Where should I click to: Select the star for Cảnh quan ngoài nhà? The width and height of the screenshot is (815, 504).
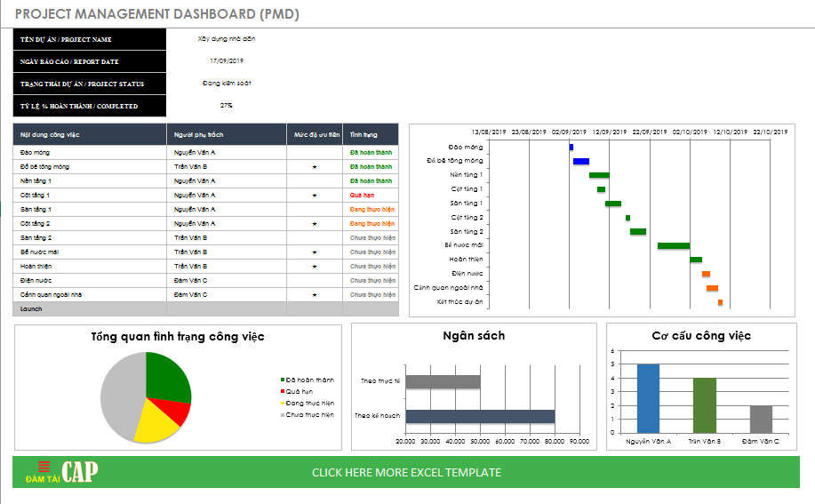tap(314, 294)
